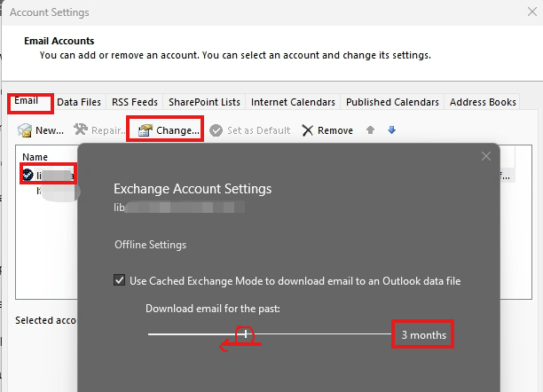The width and height of the screenshot is (543, 392).
Task: Click the download email duration slider handle
Action: (246, 334)
